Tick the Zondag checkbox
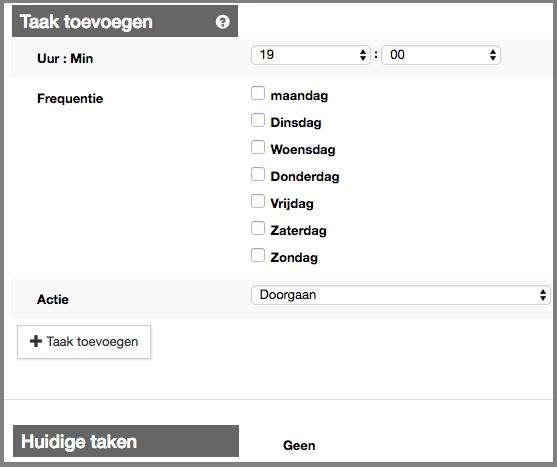The image size is (557, 469). tap(258, 255)
